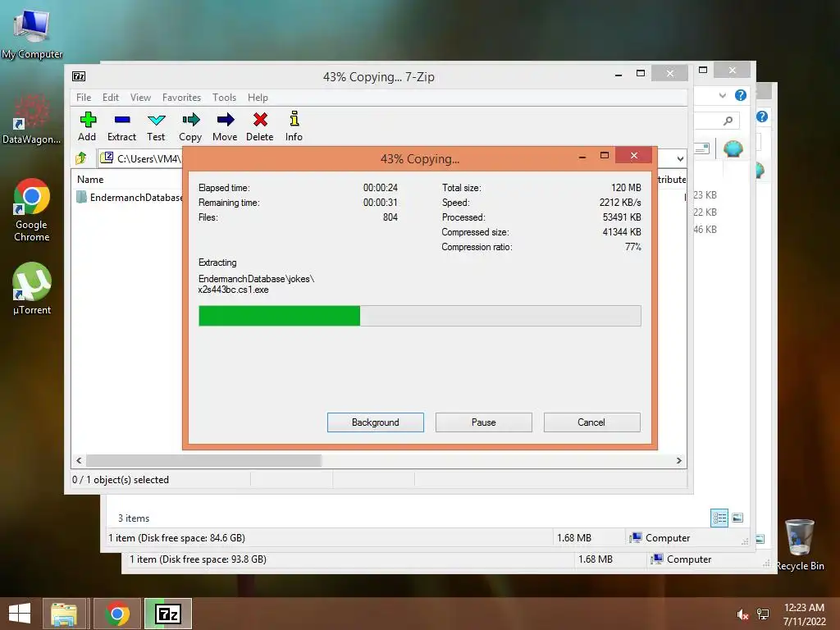The width and height of the screenshot is (840, 630).
Task: Open the Edit menu
Action: [111, 98]
